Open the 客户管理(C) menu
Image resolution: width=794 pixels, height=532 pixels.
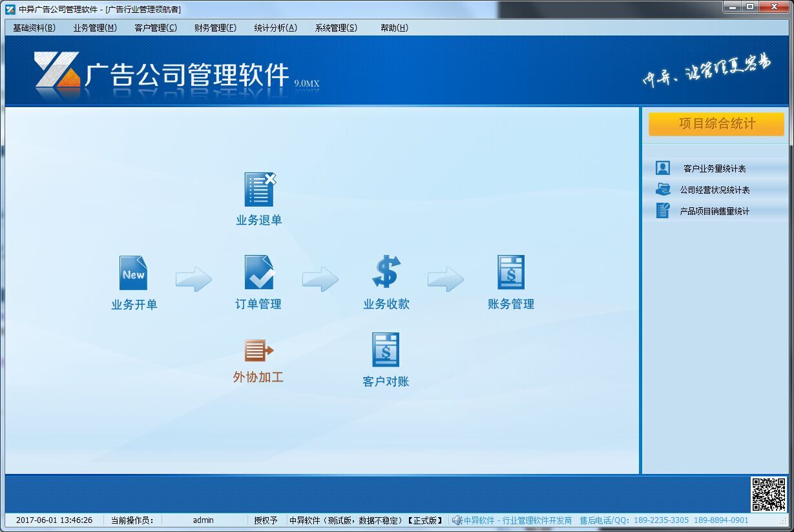pos(156,28)
